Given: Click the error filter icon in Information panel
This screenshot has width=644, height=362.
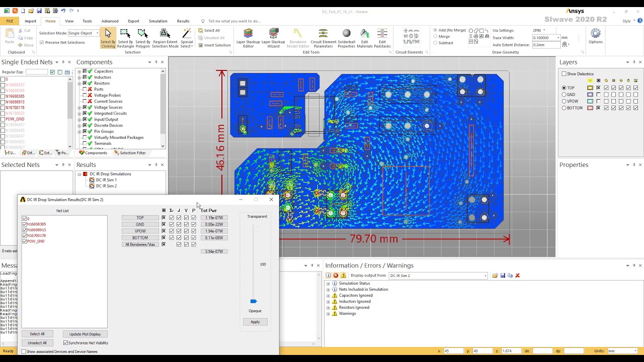Looking at the screenshot, I should point(336,276).
